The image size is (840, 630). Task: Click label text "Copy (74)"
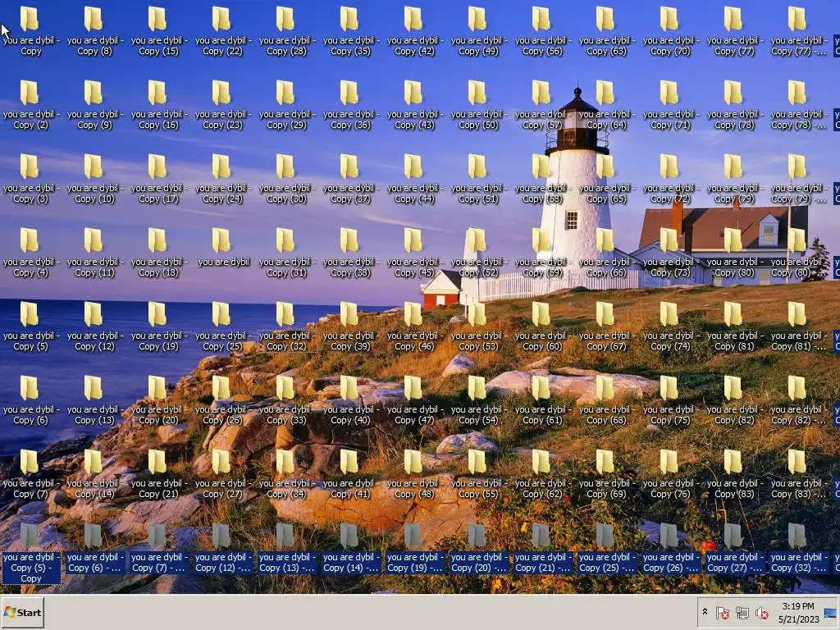[x=670, y=347]
